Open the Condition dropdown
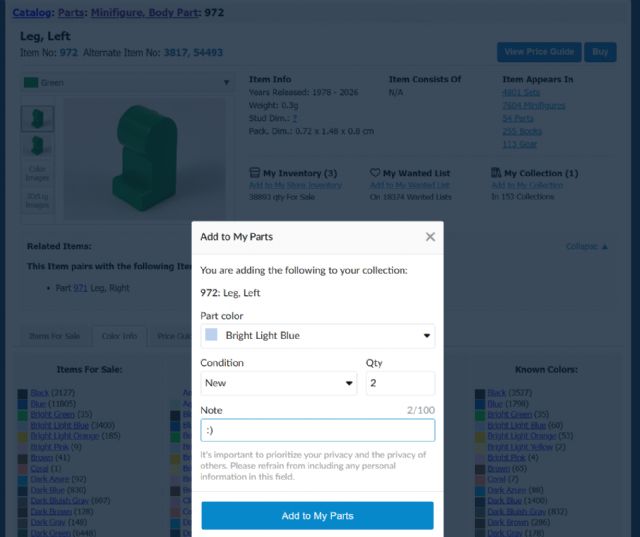 (x=278, y=383)
